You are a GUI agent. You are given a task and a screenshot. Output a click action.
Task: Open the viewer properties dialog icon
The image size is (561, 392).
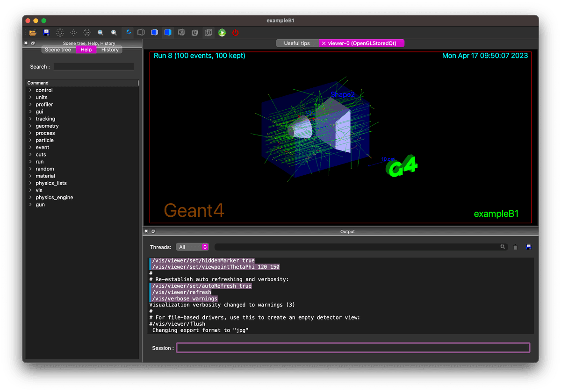[x=60, y=33]
